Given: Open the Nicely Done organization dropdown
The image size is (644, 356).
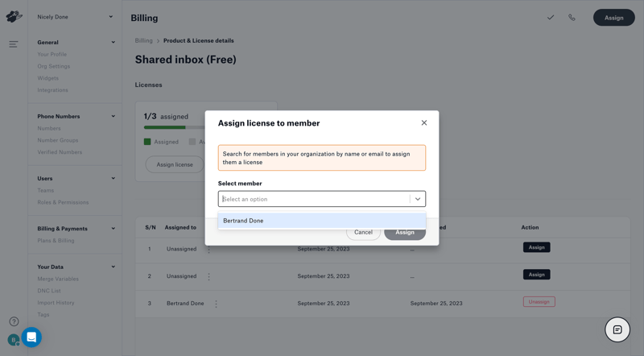Looking at the screenshot, I should 75,17.
